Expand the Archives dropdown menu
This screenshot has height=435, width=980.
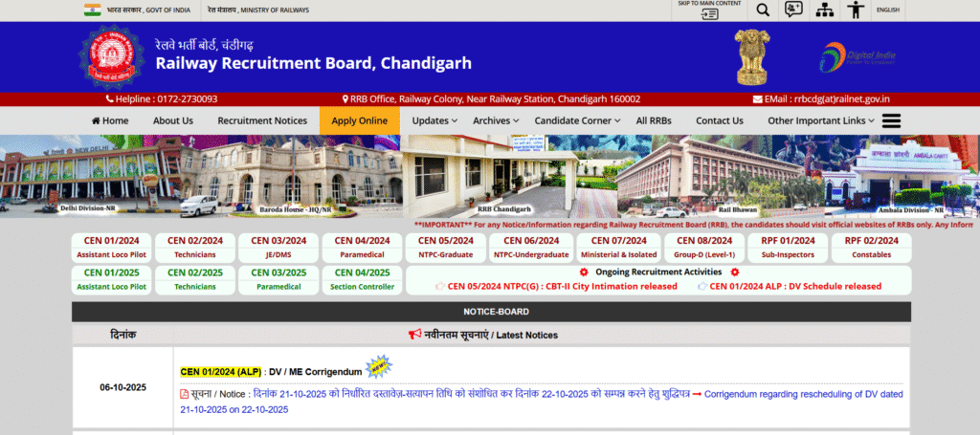[x=496, y=120]
